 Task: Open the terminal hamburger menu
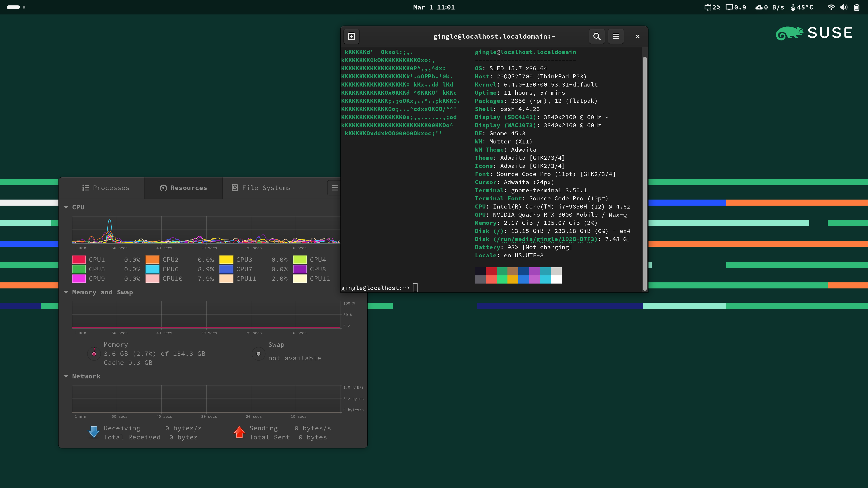click(x=616, y=36)
